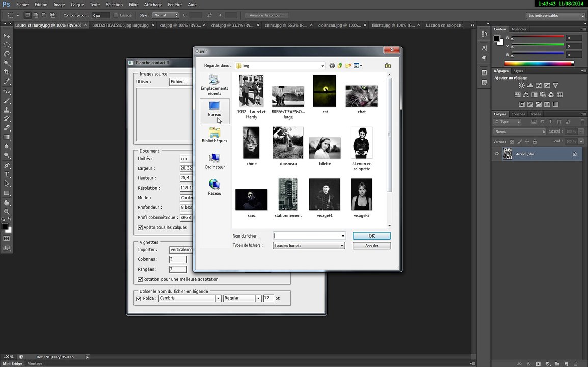Toggle 'Rotation pour une meilleure adaptation' checkbox
Image resolution: width=588 pixels, height=367 pixels.
[x=140, y=279]
